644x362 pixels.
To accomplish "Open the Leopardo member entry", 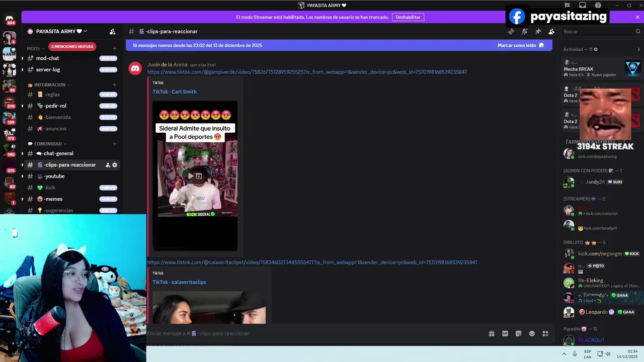I will click(x=601, y=312).
